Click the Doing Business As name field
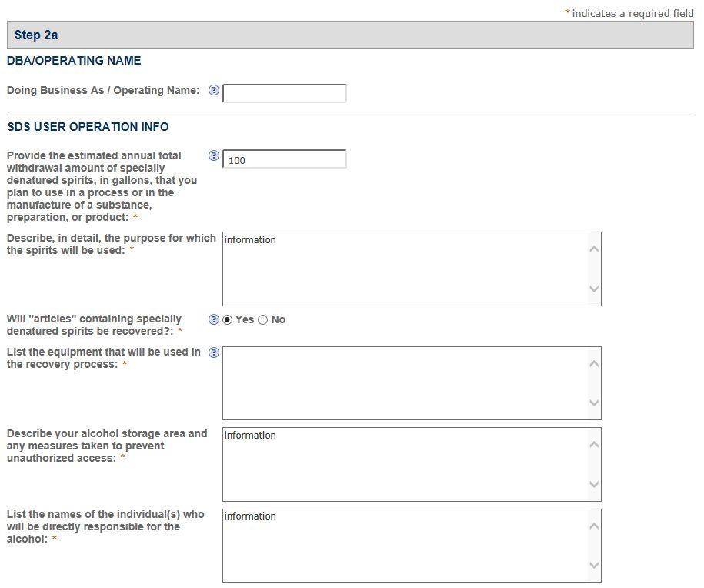This screenshot has height=588, width=704. click(x=284, y=93)
